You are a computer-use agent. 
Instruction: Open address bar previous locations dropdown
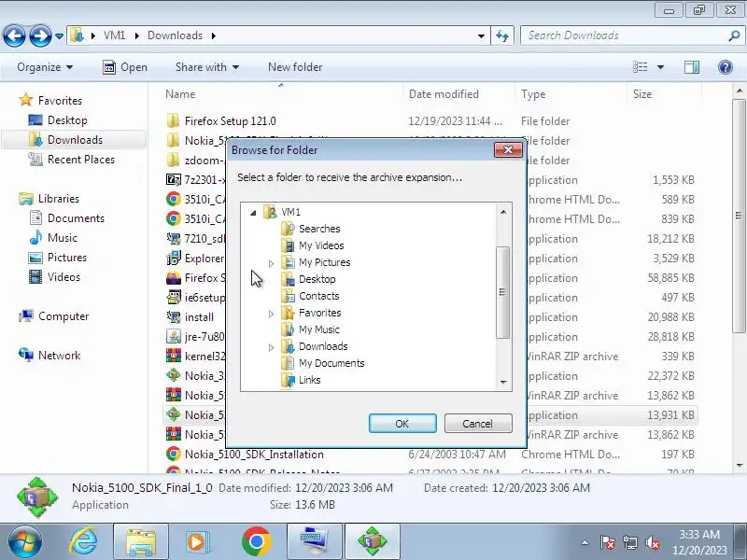[x=481, y=36]
